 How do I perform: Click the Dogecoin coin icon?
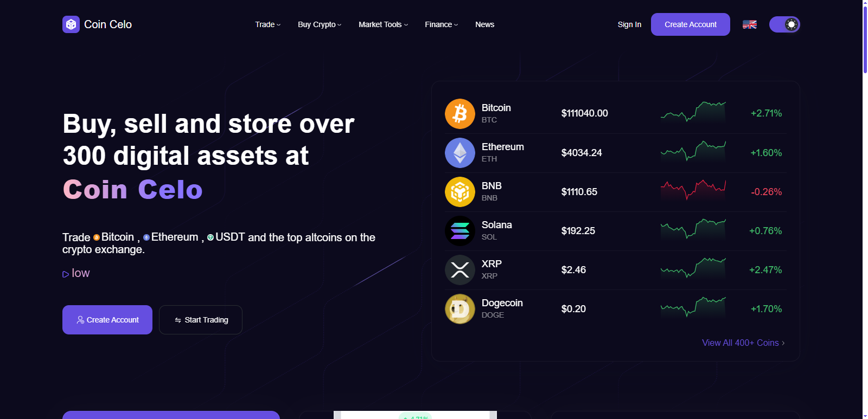tap(459, 308)
